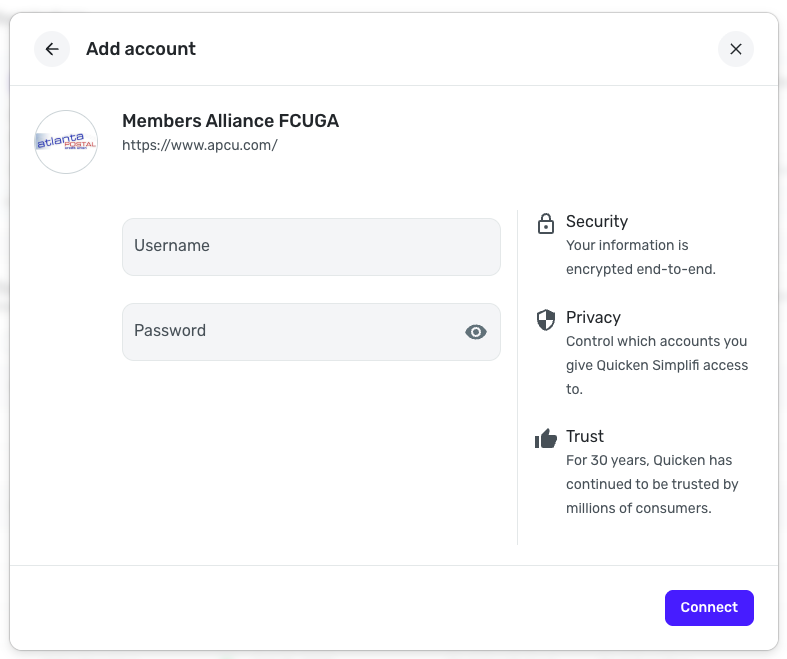Viewport: 787px width, 659px height.
Task: Show password with the eye icon
Action: 476,332
